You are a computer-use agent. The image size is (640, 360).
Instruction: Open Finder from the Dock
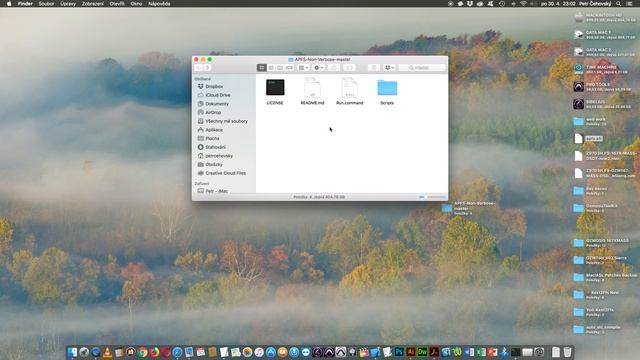72,352
